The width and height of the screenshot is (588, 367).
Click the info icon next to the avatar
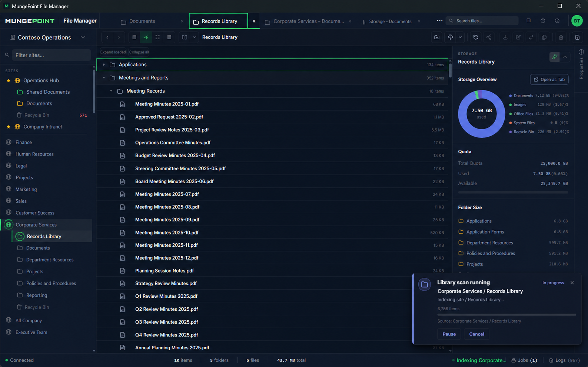(557, 21)
